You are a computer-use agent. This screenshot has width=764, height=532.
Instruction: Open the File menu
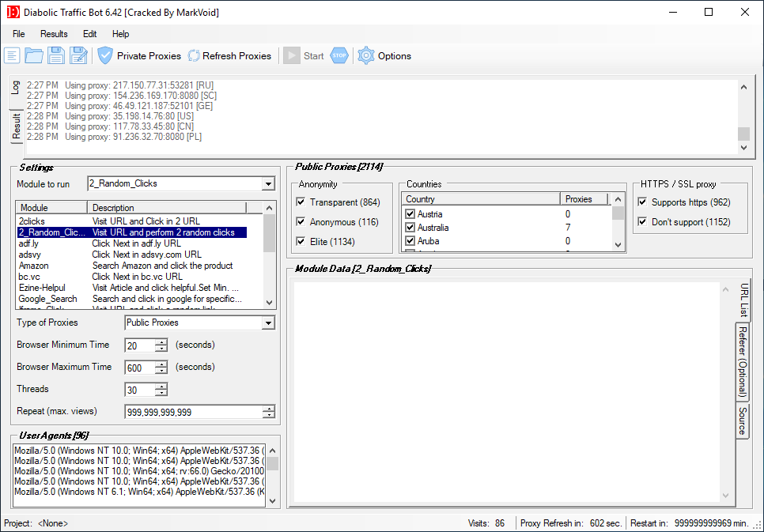point(18,34)
